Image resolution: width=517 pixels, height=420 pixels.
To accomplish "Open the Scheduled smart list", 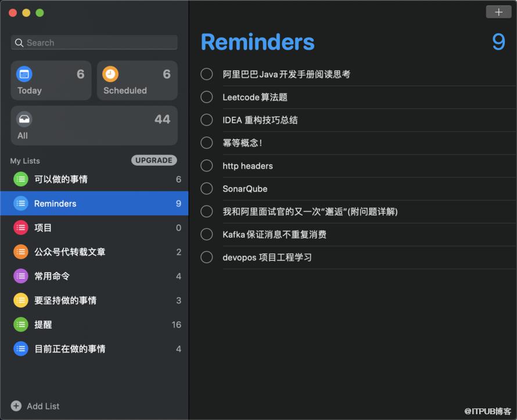I will (x=137, y=80).
